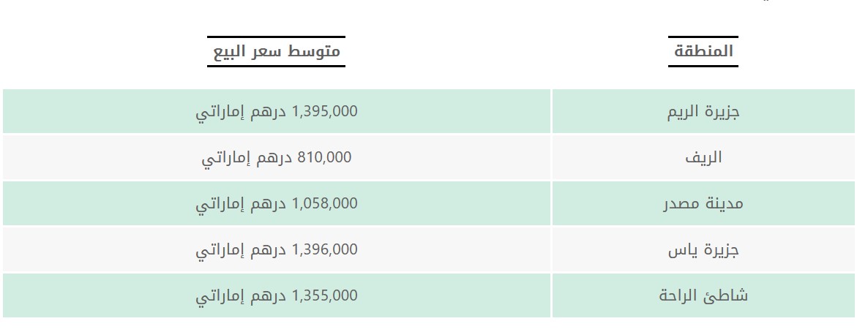Click the 1,395,000 price number
This screenshot has height=332, width=868.
[324, 111]
